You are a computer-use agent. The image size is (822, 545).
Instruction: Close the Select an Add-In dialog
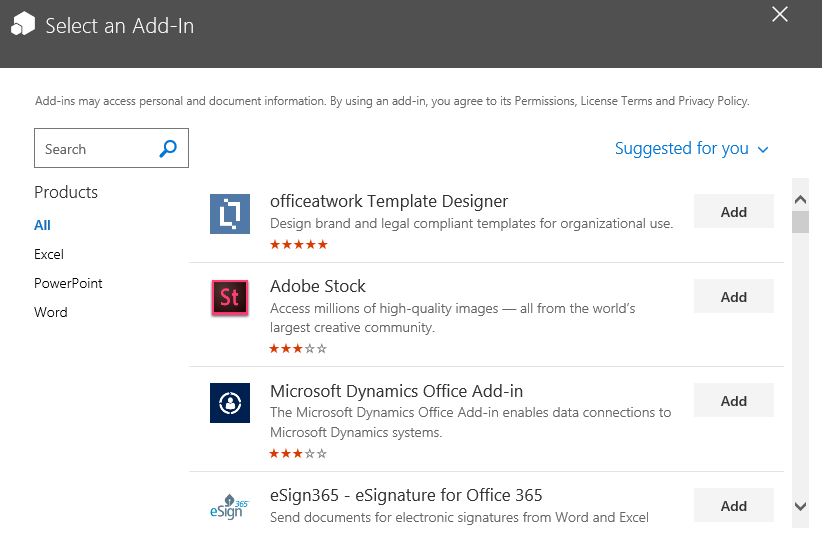click(x=780, y=14)
